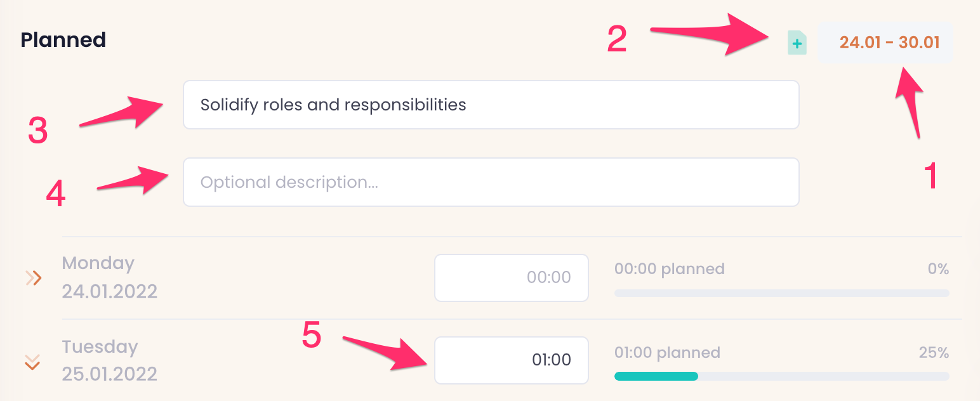This screenshot has height=401, width=980.
Task: Click the '00:00 planned' label
Action: tap(669, 269)
